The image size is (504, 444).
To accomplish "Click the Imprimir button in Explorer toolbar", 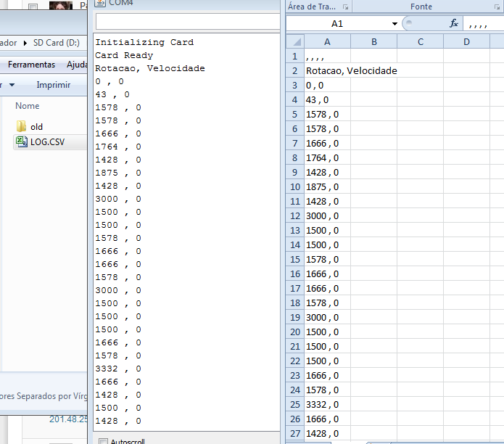I will 54,85.
